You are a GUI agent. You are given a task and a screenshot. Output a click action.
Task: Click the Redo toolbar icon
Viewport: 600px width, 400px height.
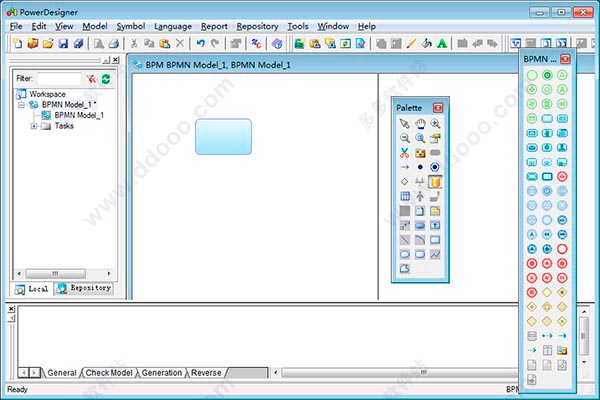(215, 43)
